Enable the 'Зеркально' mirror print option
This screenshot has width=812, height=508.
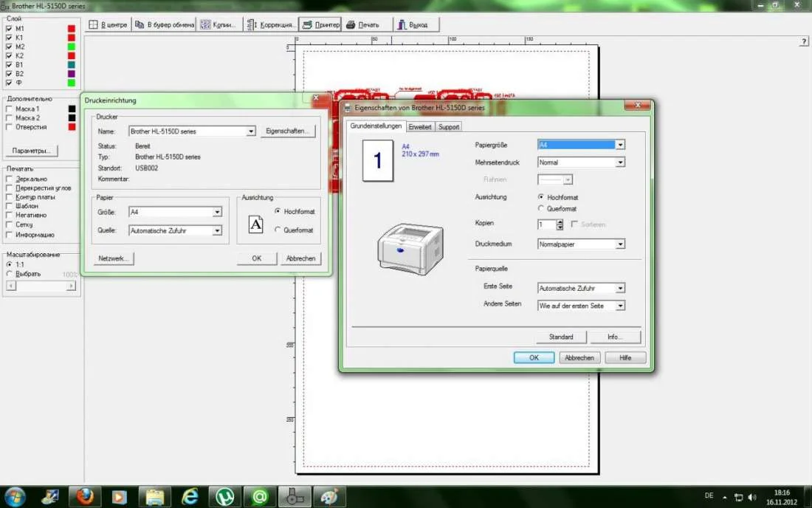[9, 179]
